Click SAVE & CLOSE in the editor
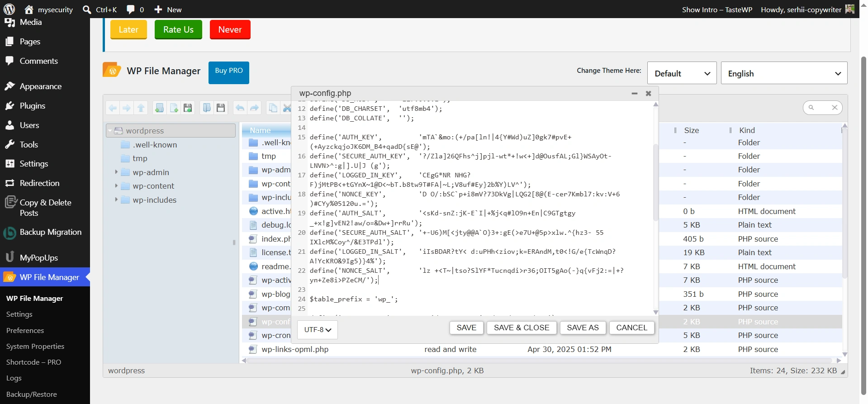The width and height of the screenshot is (868, 404). pos(522,328)
